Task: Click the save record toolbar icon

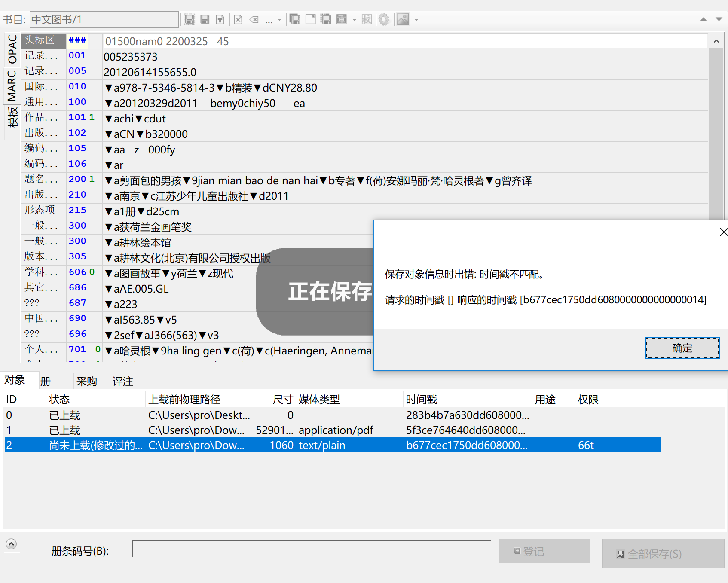Action: pos(189,19)
